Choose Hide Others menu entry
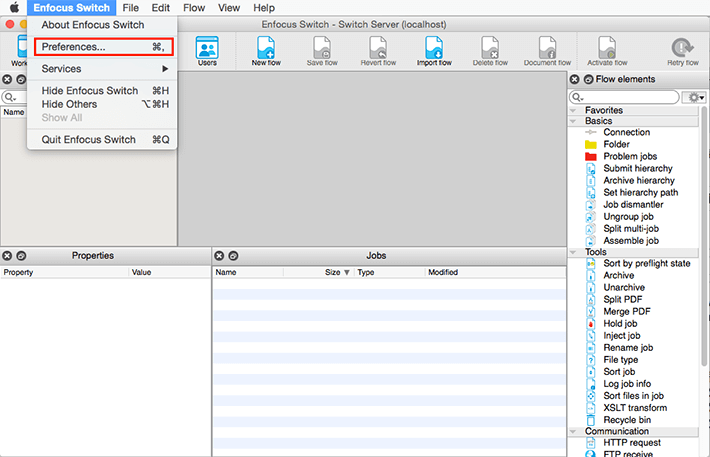Viewport: 710px width, 457px height. coord(102,104)
